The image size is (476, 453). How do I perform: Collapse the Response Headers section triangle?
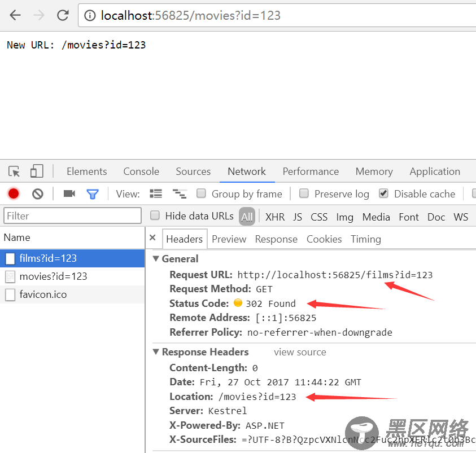[x=156, y=351]
